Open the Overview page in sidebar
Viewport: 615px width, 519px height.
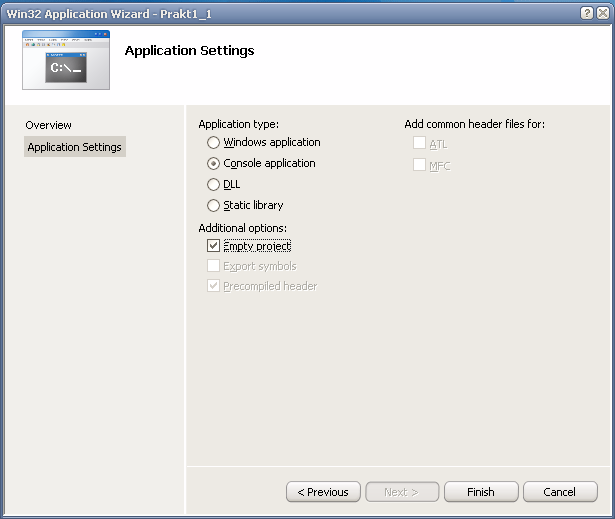click(x=48, y=125)
